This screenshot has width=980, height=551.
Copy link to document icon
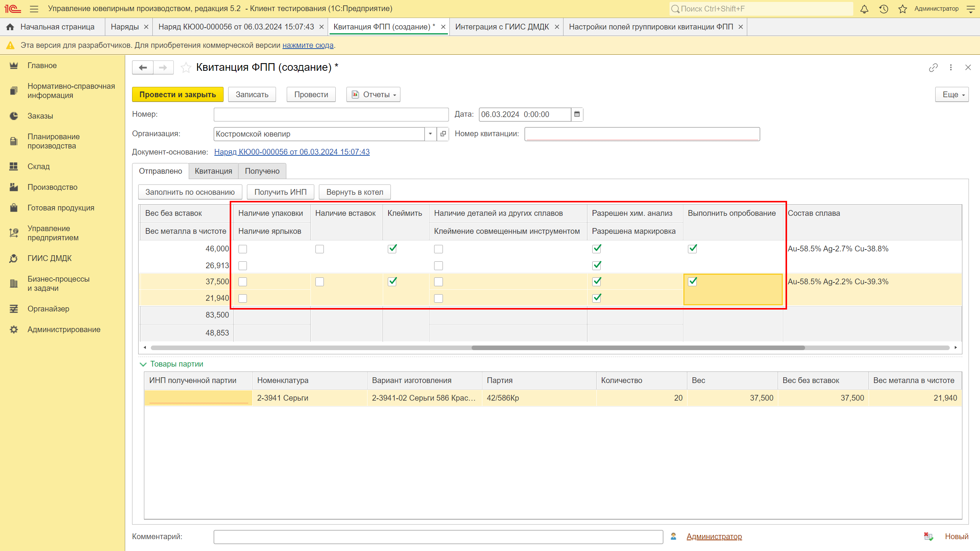[x=933, y=68]
